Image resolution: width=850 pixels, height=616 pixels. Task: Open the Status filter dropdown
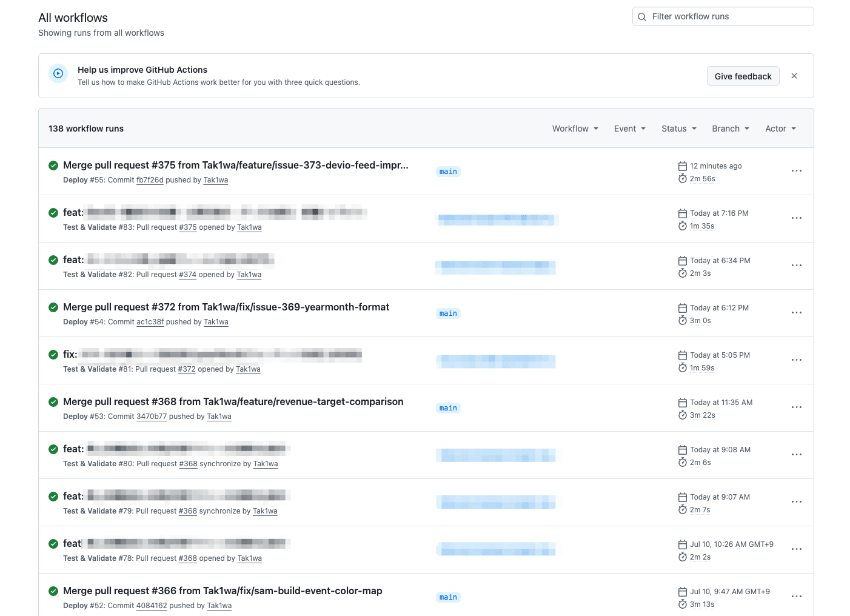coord(679,129)
